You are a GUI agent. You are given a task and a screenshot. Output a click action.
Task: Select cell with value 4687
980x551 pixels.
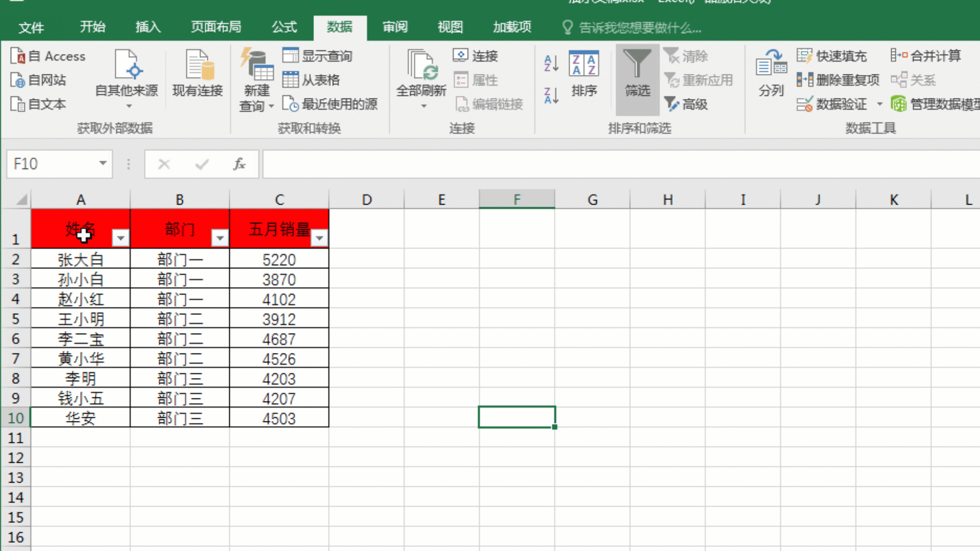click(279, 339)
